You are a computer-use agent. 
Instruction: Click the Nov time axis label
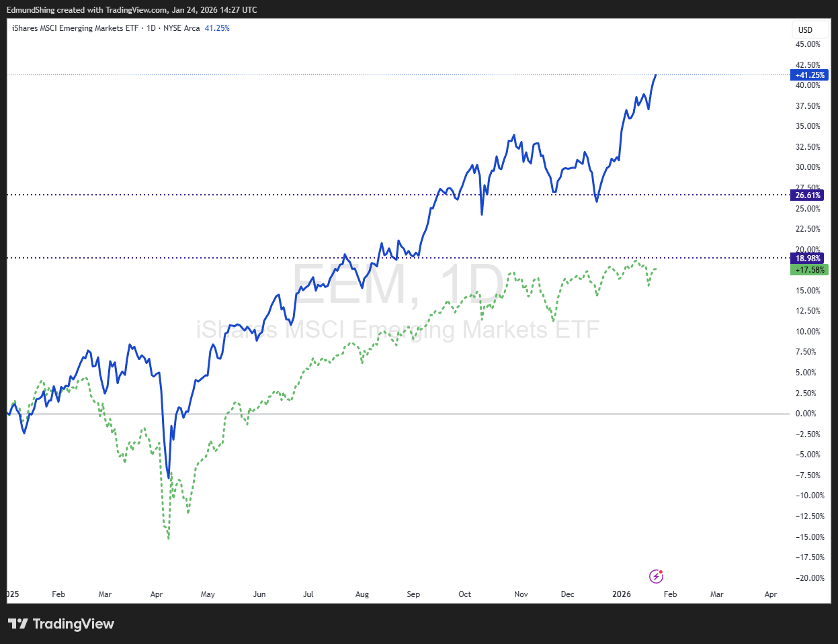tap(521, 594)
